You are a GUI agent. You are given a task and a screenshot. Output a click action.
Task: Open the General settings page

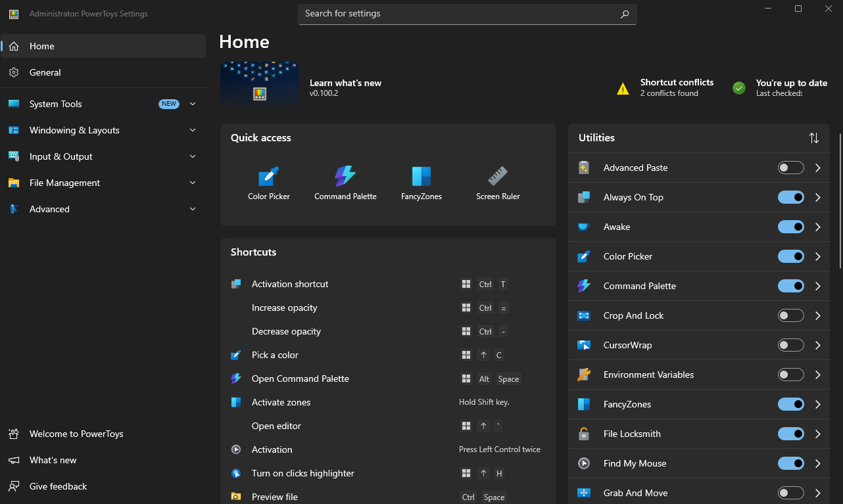[x=103, y=72]
